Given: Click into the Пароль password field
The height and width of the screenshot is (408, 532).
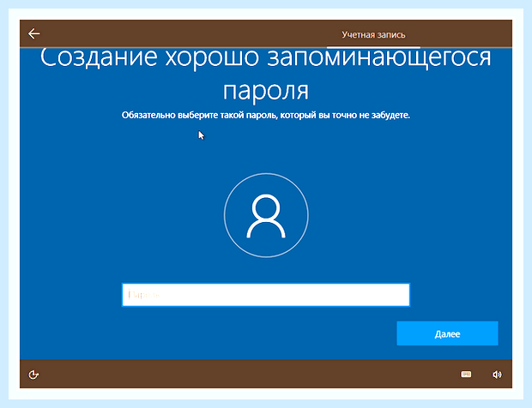Looking at the screenshot, I should pos(266,295).
